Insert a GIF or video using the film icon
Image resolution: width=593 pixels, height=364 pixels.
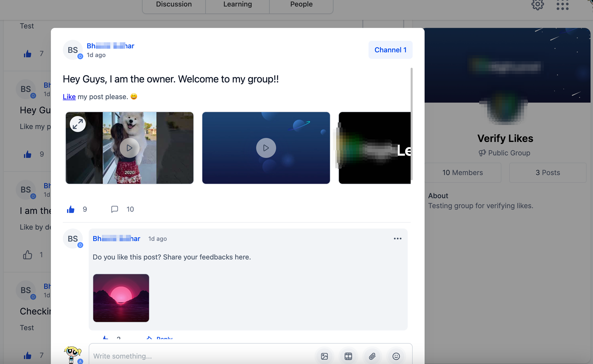[x=348, y=356]
